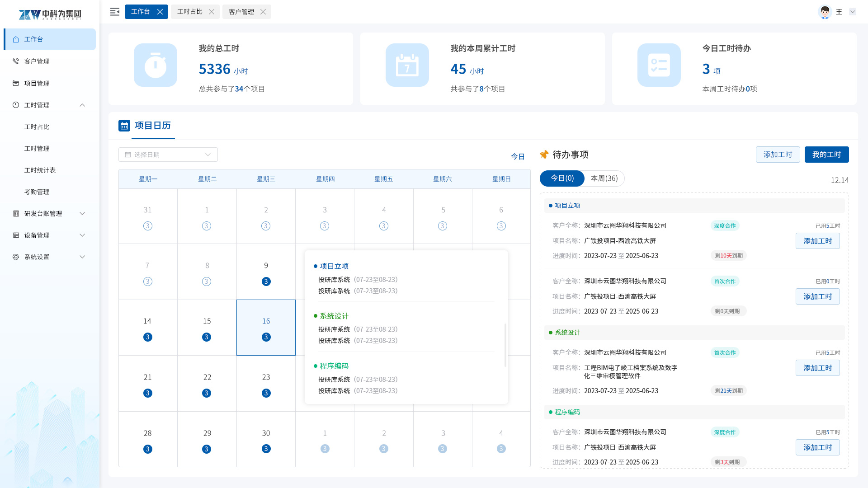Viewport: 868px width, 488px height.
Task: Collapse the 工时管理 sidebar menu
Action: pyautogui.click(x=82, y=105)
